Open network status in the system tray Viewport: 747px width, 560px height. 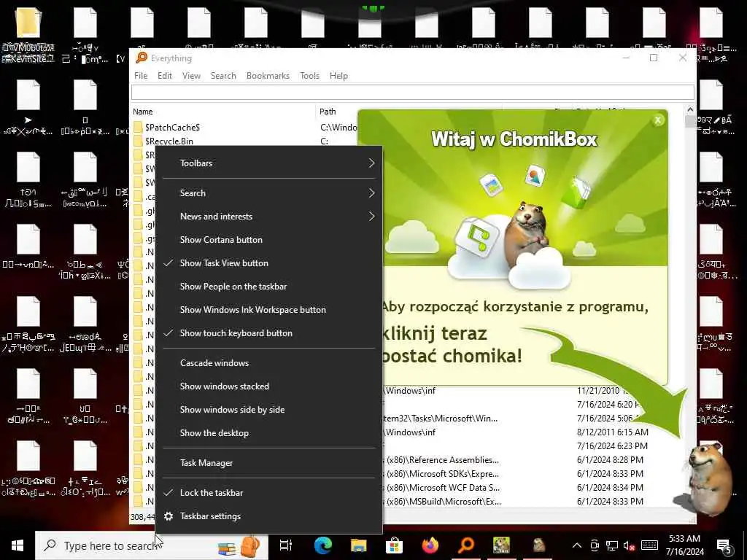[612, 545]
